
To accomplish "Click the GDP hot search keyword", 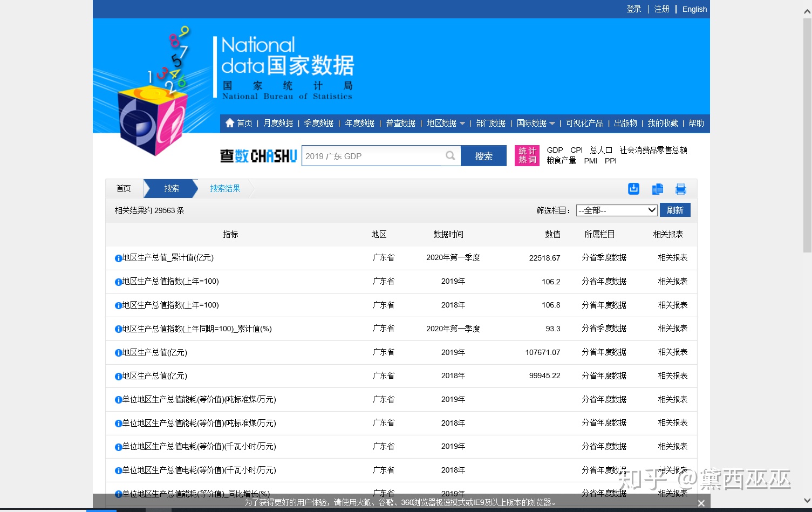I will tap(555, 150).
